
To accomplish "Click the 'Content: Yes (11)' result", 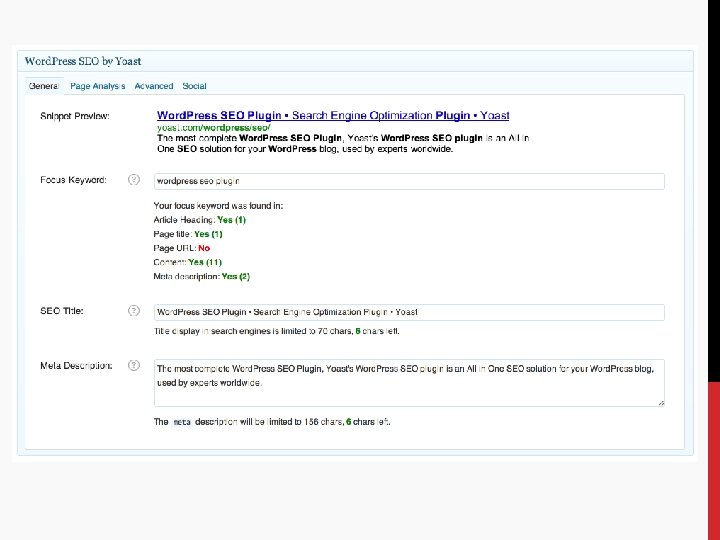I will (x=187, y=263).
